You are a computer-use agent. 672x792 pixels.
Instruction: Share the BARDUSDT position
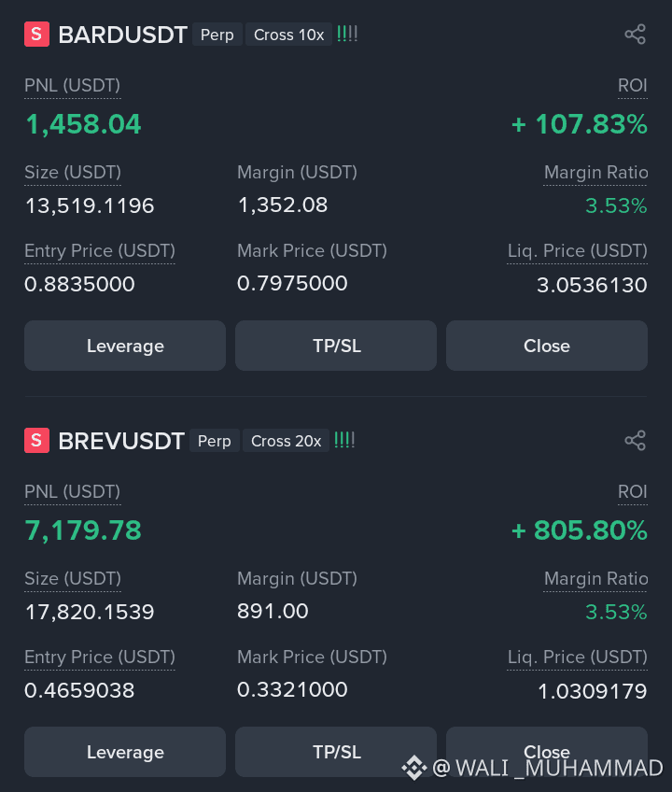click(636, 35)
